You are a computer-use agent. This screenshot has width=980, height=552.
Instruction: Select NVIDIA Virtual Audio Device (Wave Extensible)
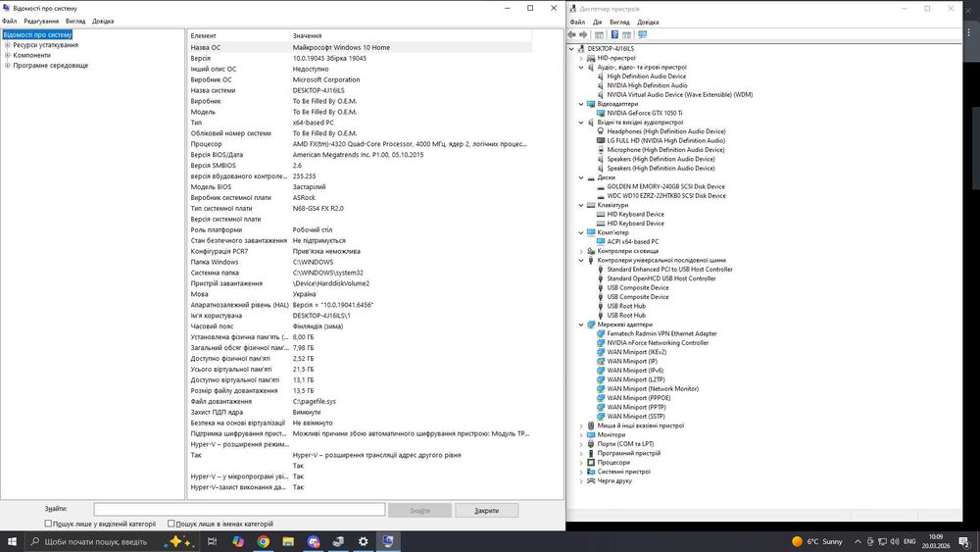point(679,95)
